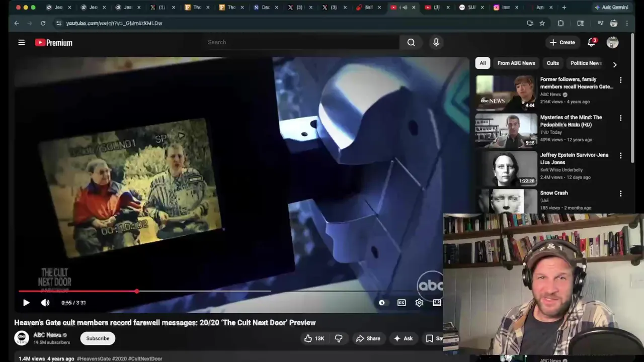
Task: Switch to the Instagram tab
Action: pos(506,8)
